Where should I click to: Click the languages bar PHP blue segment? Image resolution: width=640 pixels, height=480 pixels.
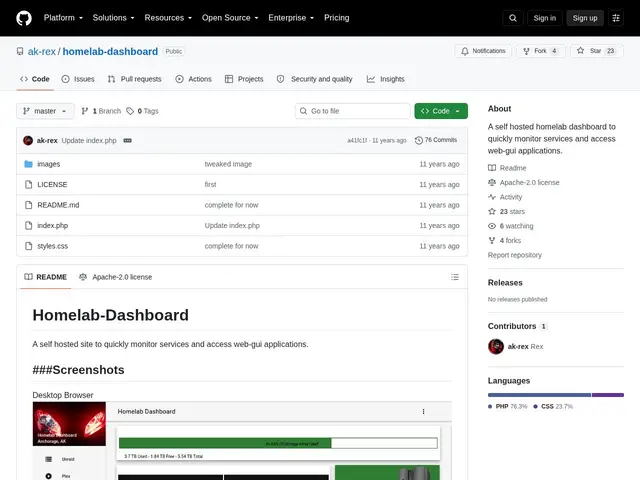point(539,395)
